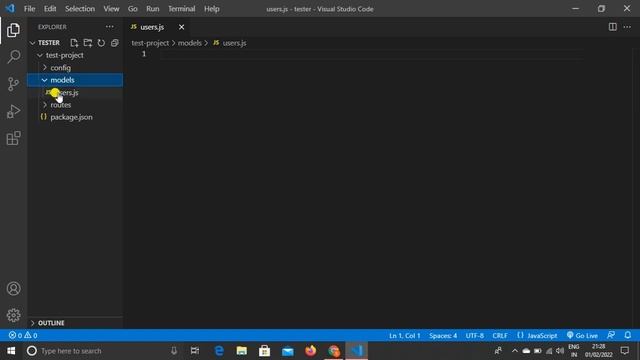Open Chrome from taskbar
This screenshot has height=360, width=640.
tap(333, 351)
